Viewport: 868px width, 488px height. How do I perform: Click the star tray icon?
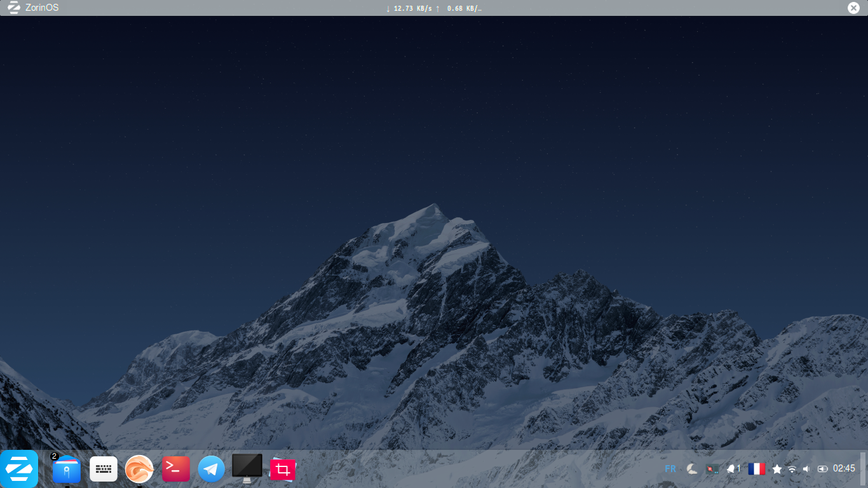point(777,469)
